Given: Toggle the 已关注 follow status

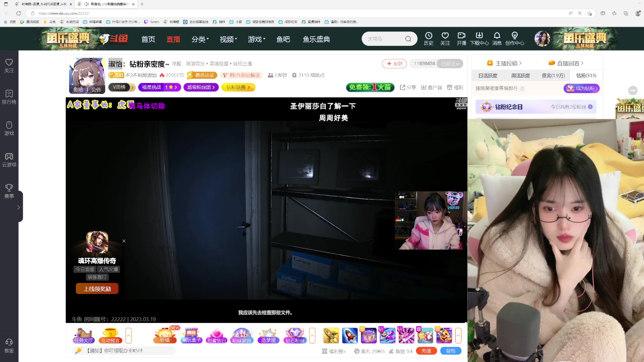Looking at the screenshot, I should 450,63.
